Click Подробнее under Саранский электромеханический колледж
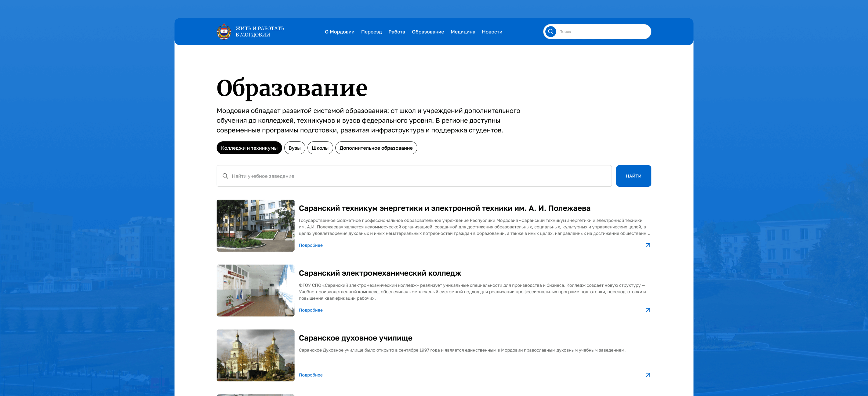868x396 pixels. pos(310,310)
